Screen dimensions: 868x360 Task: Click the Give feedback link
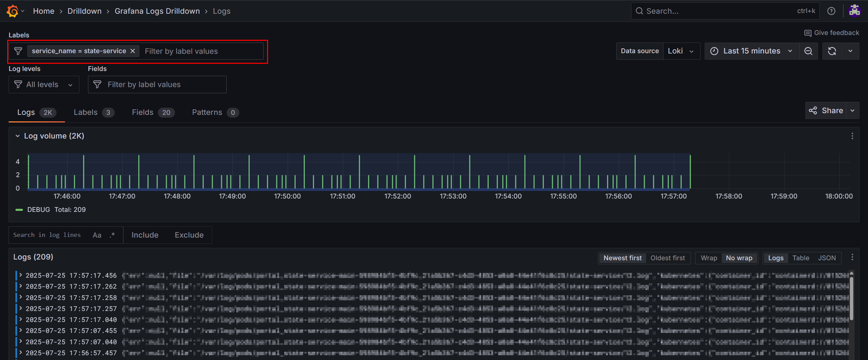pyautogui.click(x=831, y=33)
